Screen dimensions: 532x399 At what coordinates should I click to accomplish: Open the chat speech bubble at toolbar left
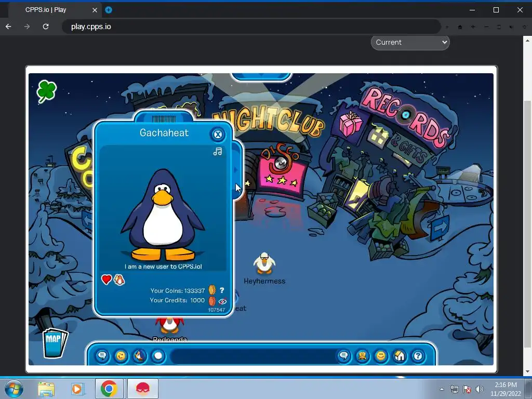point(102,356)
